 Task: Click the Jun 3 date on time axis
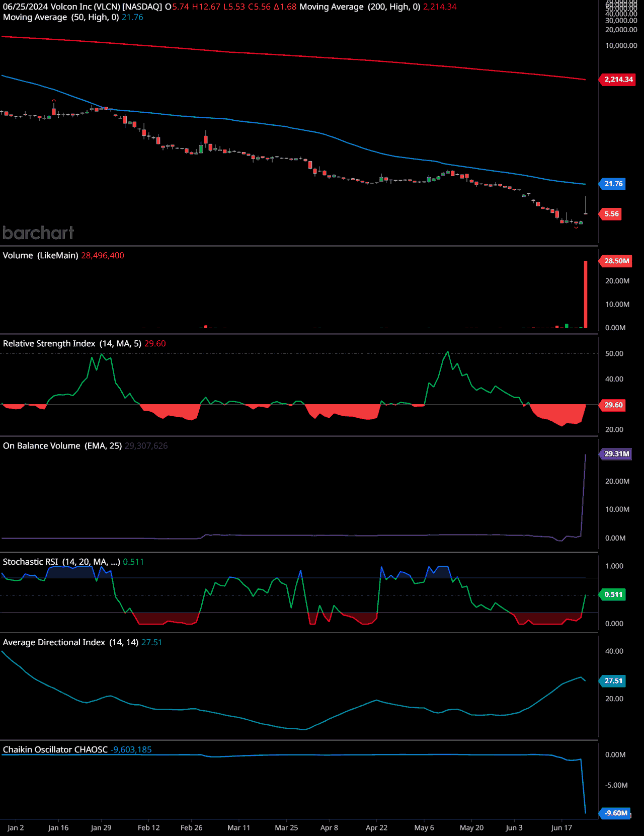514,828
